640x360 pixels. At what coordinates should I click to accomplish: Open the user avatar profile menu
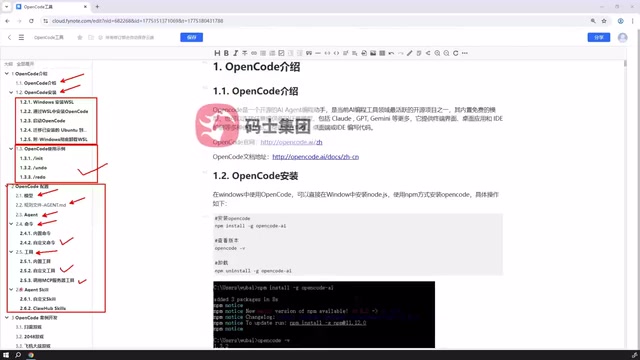click(x=622, y=37)
